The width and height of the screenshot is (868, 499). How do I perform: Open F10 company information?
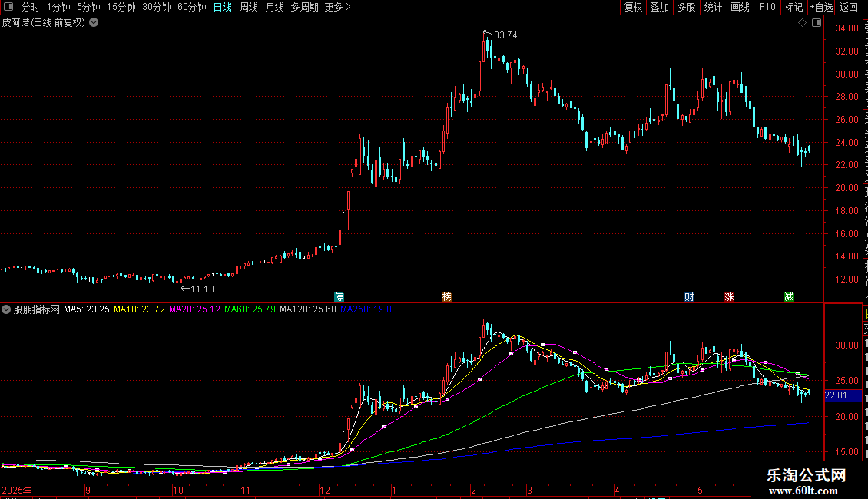point(767,7)
